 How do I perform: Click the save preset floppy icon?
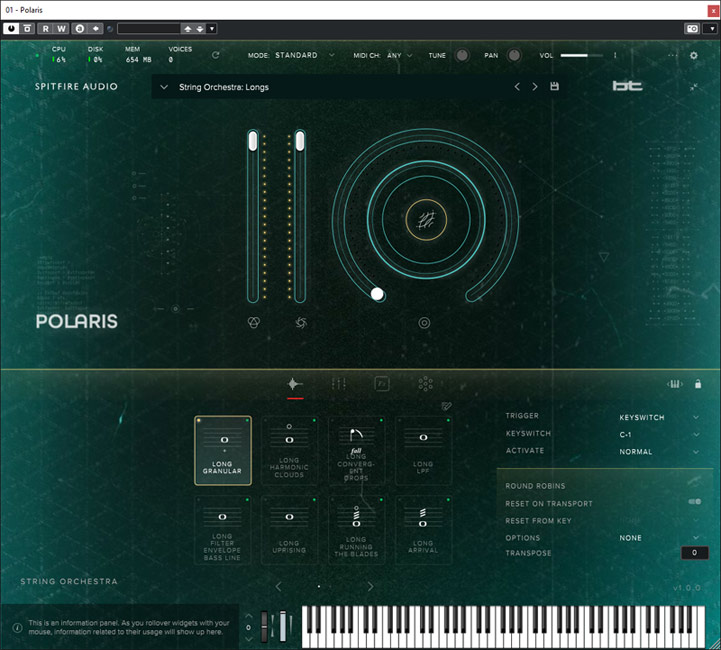pyautogui.click(x=554, y=87)
